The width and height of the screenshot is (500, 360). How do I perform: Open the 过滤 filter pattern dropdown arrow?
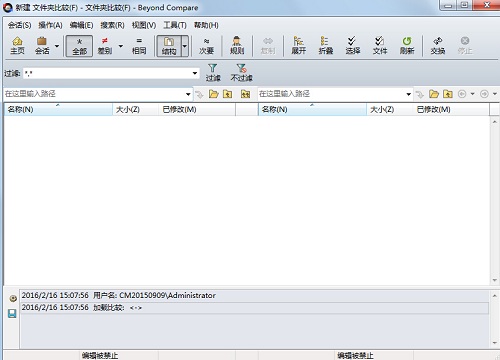[195, 73]
